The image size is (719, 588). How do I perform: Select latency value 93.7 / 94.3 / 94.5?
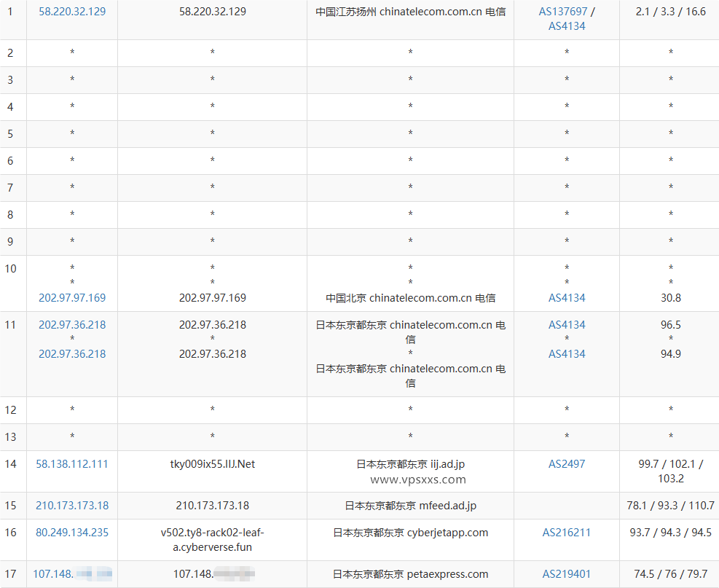[670, 533]
